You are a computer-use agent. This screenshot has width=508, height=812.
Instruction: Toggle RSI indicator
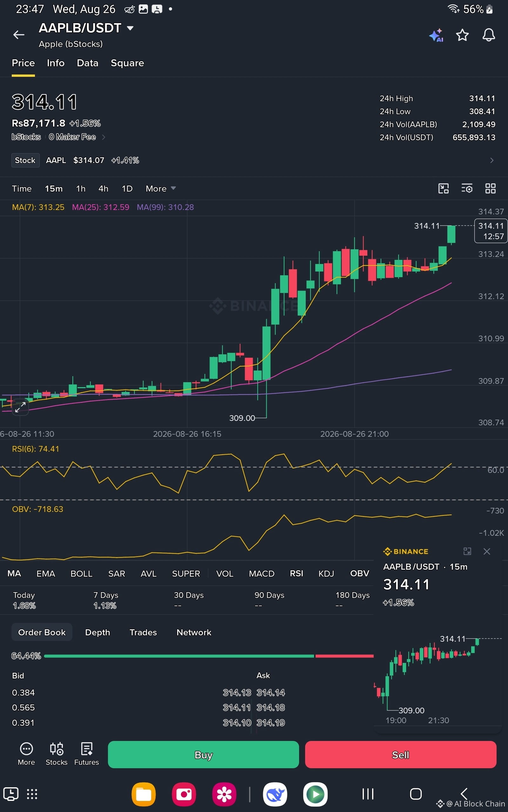tap(296, 573)
